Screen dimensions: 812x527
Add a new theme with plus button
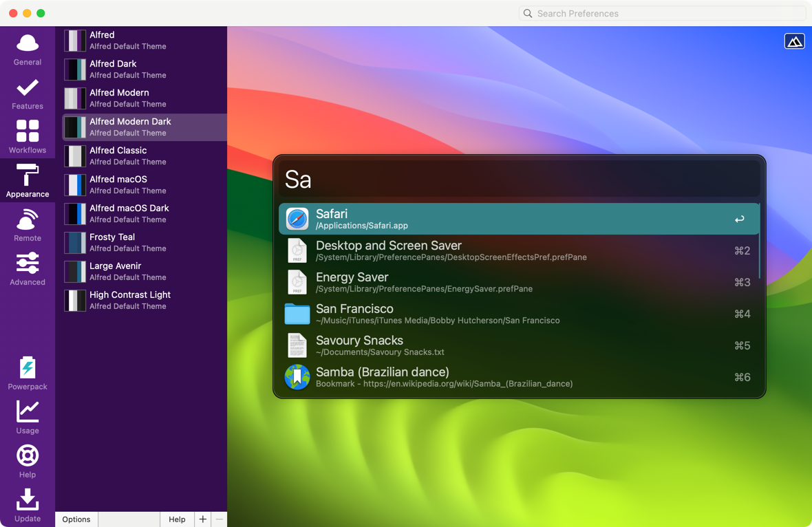pyautogui.click(x=202, y=519)
